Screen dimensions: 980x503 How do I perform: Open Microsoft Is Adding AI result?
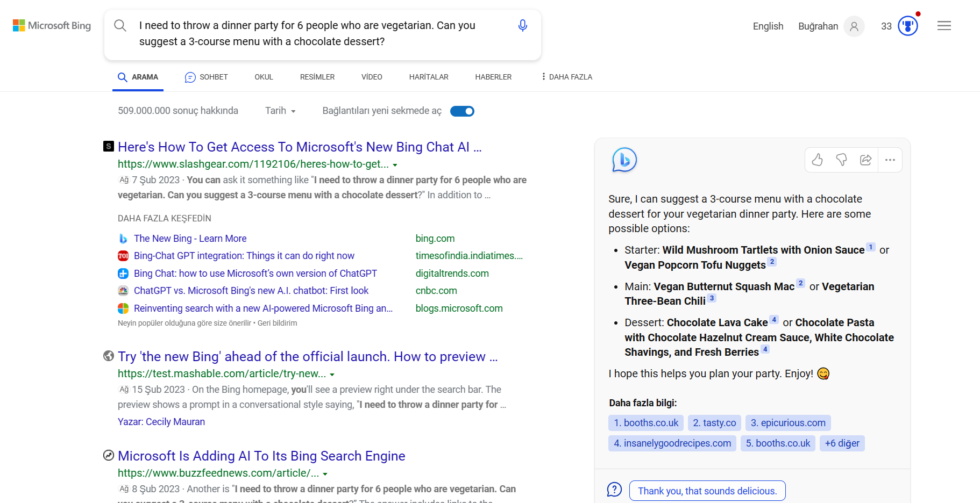coord(261,456)
